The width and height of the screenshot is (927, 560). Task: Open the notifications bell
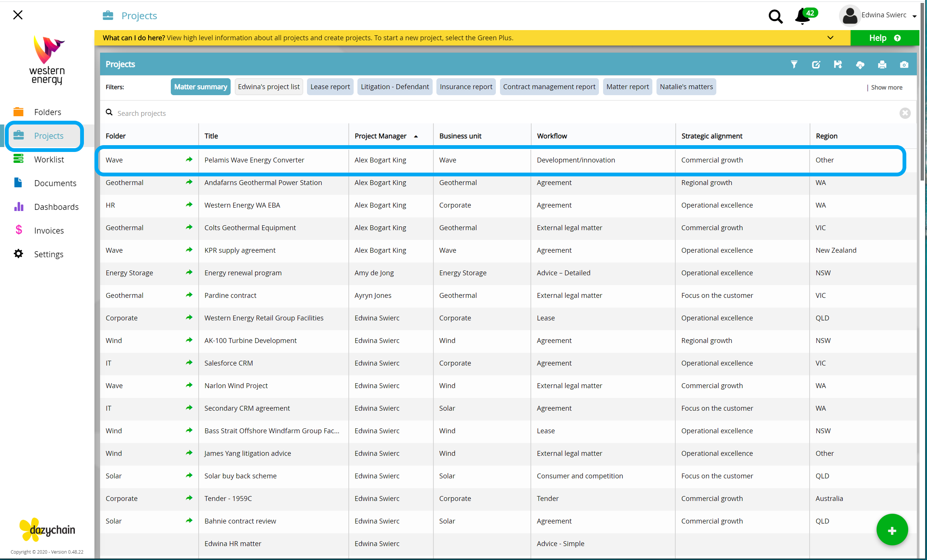click(802, 16)
